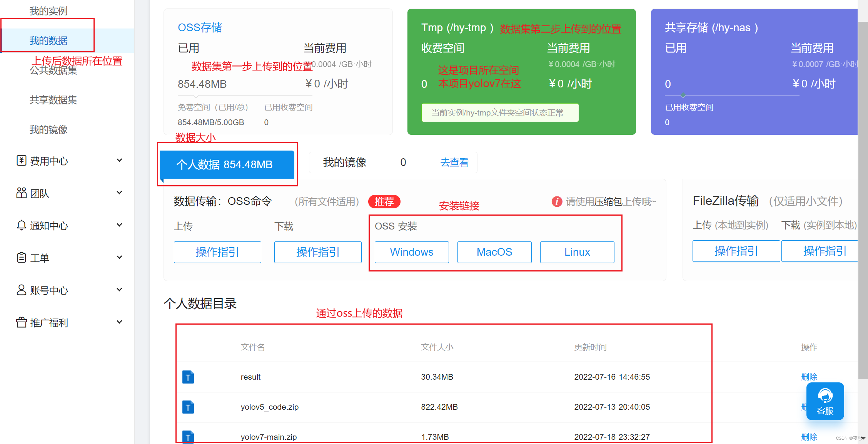868x444 pixels.
Task: Click the 30.34MB file size cell
Action: 437,377
